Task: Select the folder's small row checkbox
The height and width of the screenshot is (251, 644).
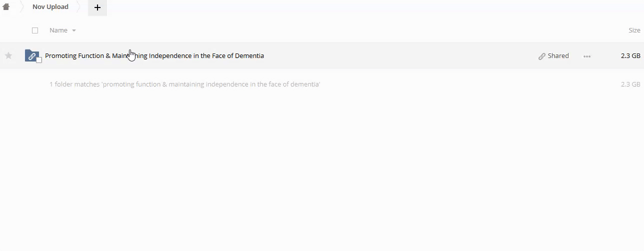Action: [39, 60]
